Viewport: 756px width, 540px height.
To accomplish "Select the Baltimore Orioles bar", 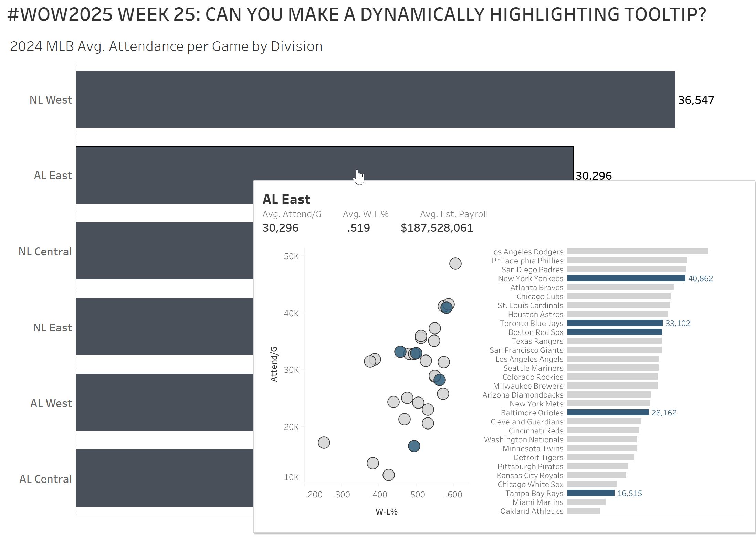I will (x=608, y=412).
